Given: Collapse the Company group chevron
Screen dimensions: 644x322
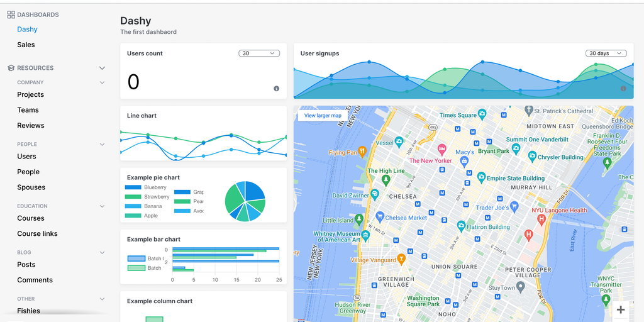Looking at the screenshot, I should tap(103, 82).
